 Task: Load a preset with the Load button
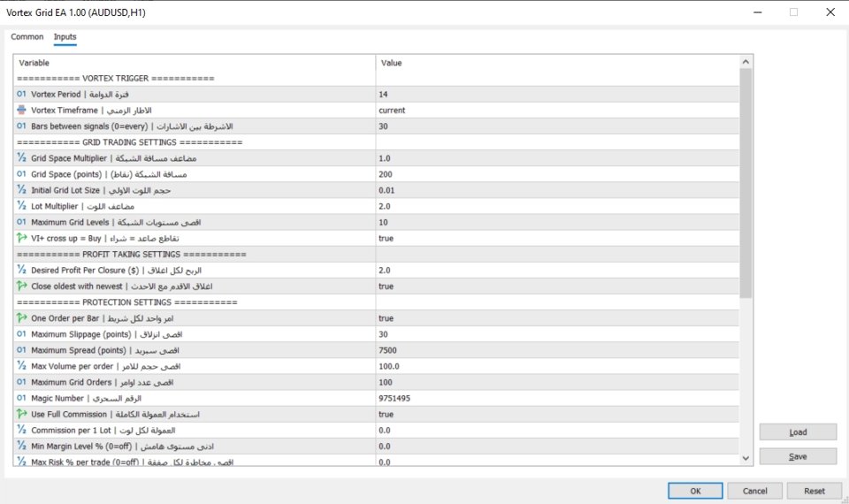[x=798, y=432]
